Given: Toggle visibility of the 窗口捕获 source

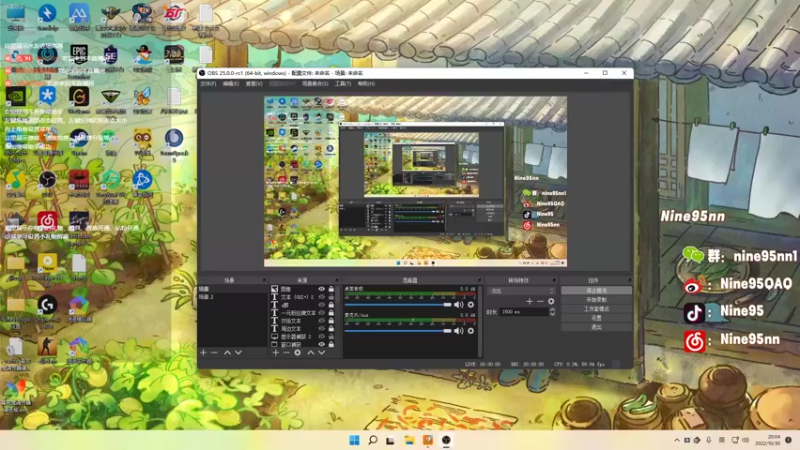Looking at the screenshot, I should click(321, 344).
